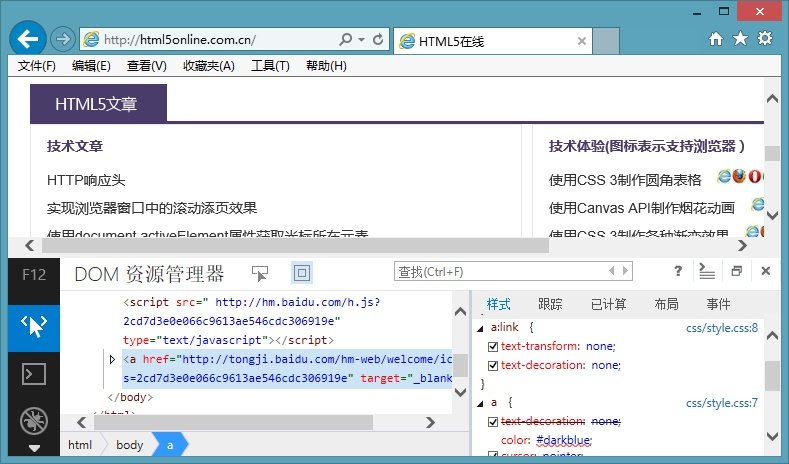This screenshot has height=464, width=789.
Task: Click the find previous arrow in search box
Action: tap(611, 271)
